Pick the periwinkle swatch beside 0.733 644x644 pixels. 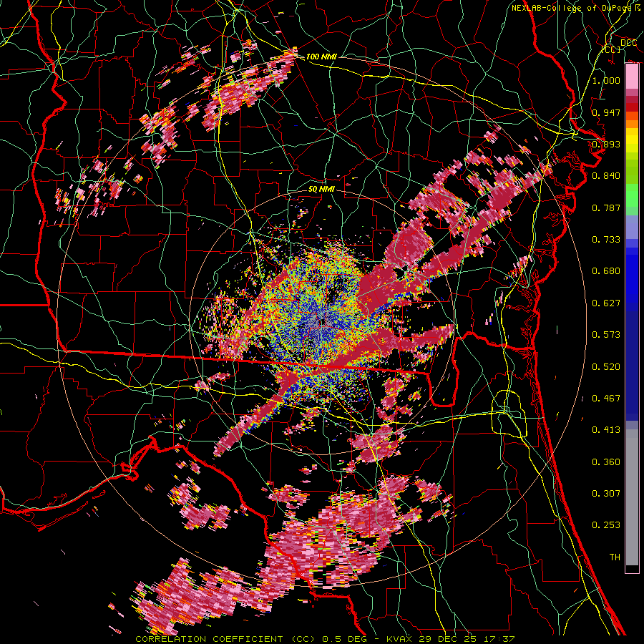coord(632,228)
